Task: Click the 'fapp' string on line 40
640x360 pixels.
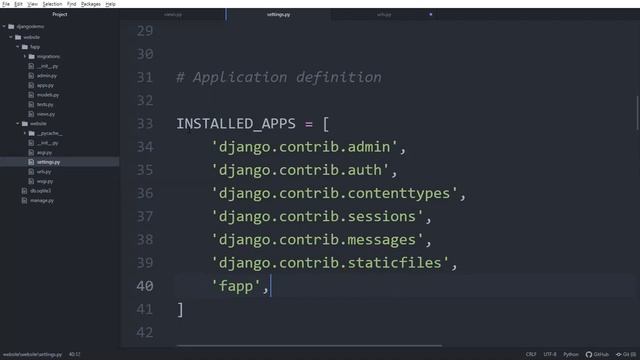Action: pyautogui.click(x=236, y=286)
